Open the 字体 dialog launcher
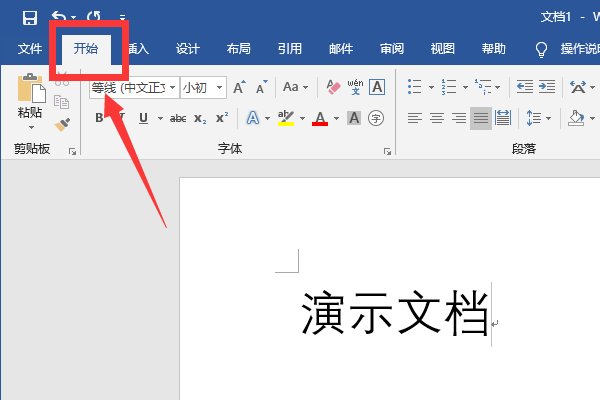Image resolution: width=600 pixels, height=400 pixels. pos(387,152)
